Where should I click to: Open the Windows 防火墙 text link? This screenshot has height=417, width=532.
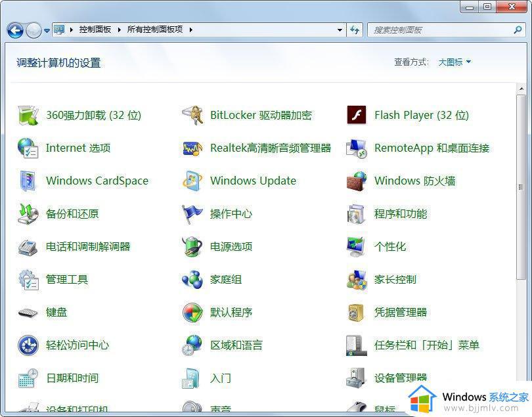(414, 181)
